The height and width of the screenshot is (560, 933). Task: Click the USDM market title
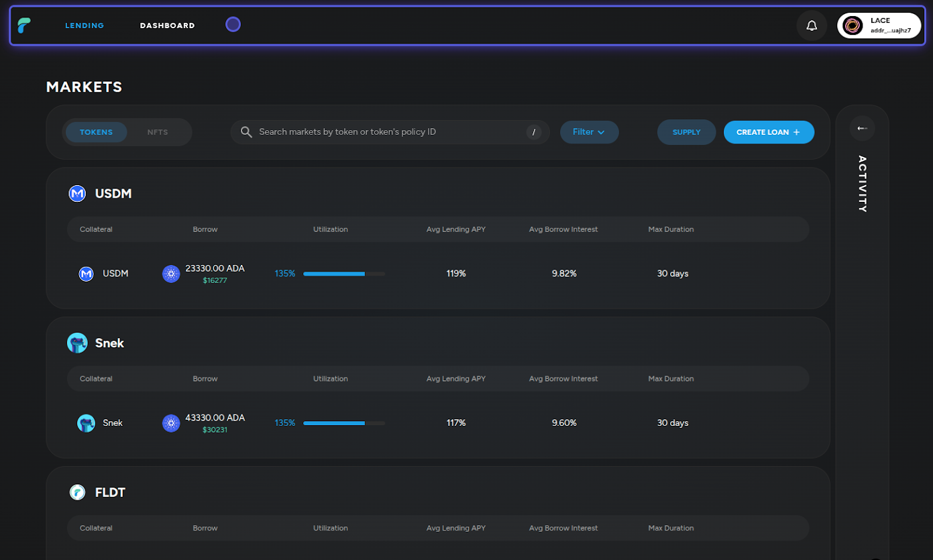click(x=113, y=194)
